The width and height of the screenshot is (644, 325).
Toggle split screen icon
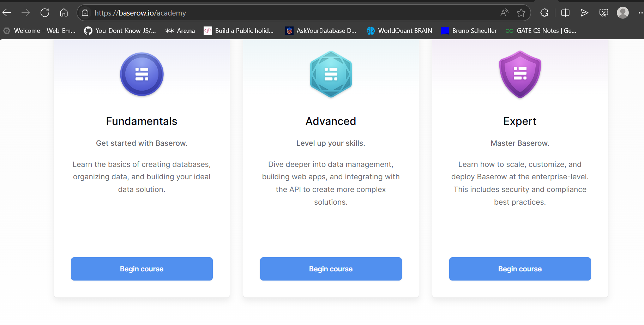565,13
